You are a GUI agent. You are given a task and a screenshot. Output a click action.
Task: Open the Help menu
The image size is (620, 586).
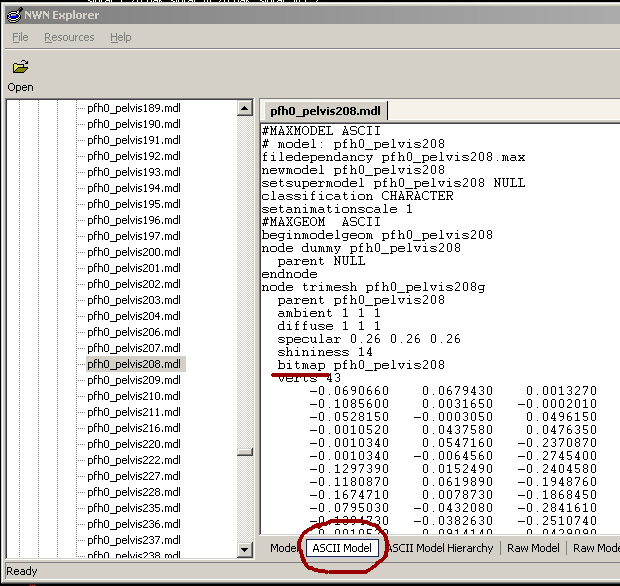(x=121, y=37)
